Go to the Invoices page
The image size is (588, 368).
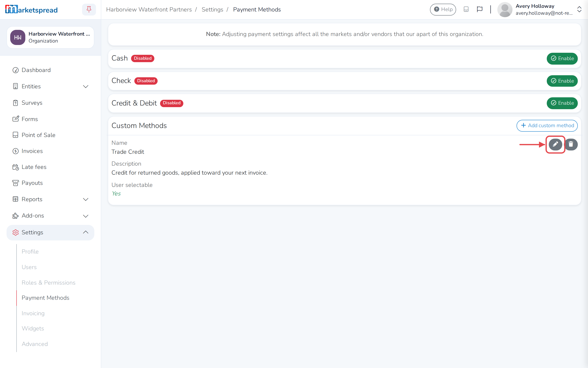click(x=50, y=151)
